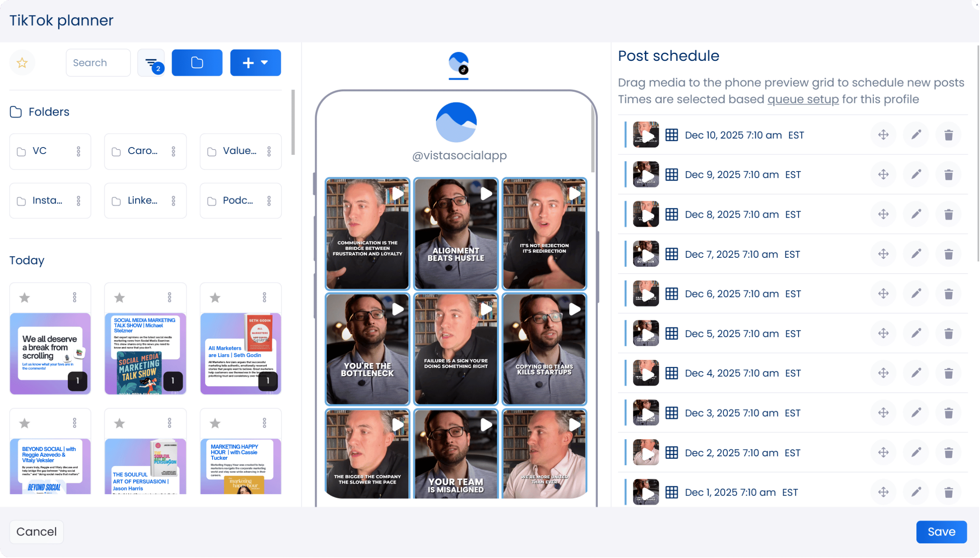This screenshot has width=980, height=558.
Task: Delete the Dec 5, 2025 scheduled post
Action: [949, 333]
